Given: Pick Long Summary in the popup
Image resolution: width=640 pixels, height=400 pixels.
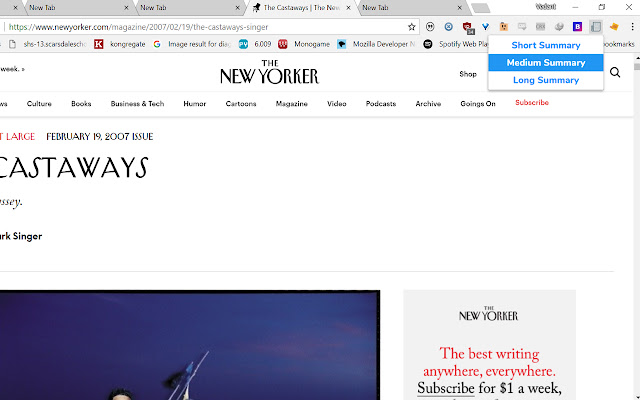Looking at the screenshot, I should tap(546, 80).
